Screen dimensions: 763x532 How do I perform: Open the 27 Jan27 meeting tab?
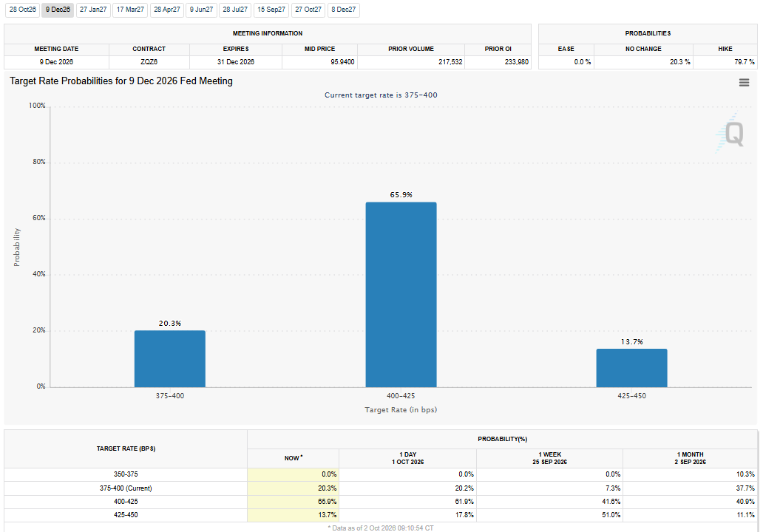[93, 10]
